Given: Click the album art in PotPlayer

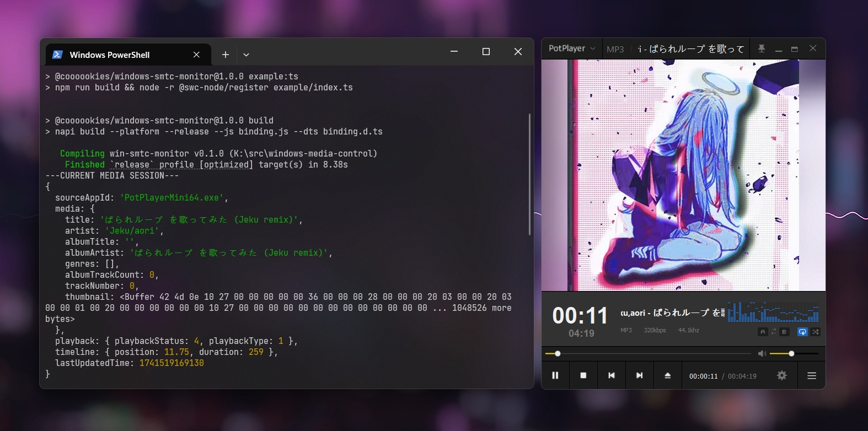Looking at the screenshot, I should (683, 175).
